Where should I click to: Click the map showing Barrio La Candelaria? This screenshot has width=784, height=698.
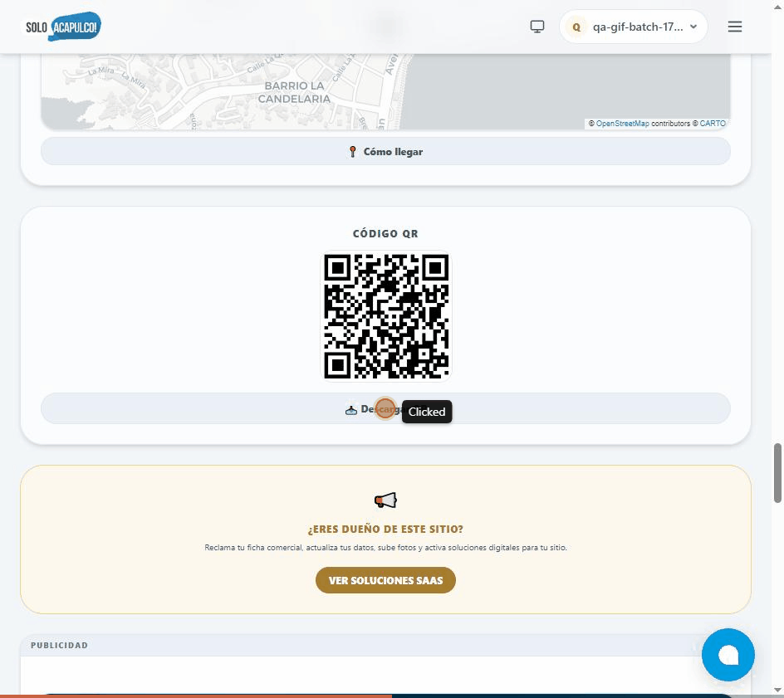point(385,91)
